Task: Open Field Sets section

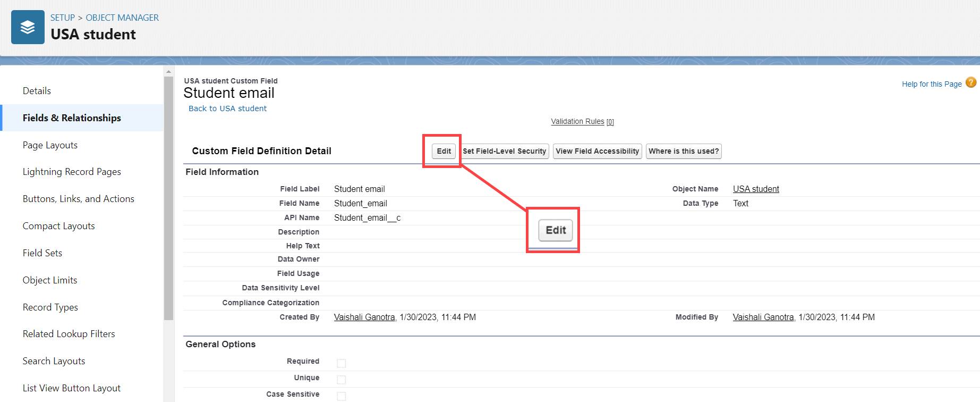Action: 42,253
